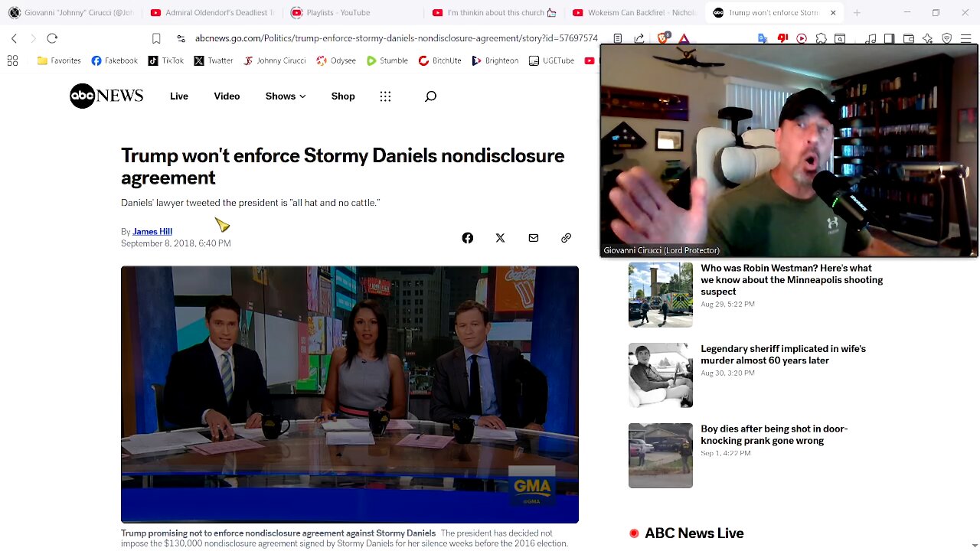Open the Google Translate extension
This screenshot has height=551, width=980.
tap(763, 38)
